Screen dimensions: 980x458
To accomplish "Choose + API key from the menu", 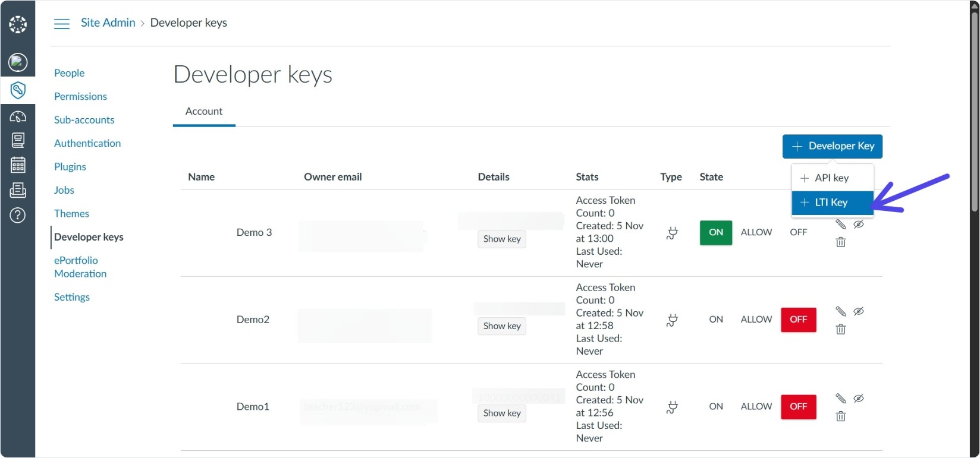I will (x=833, y=178).
